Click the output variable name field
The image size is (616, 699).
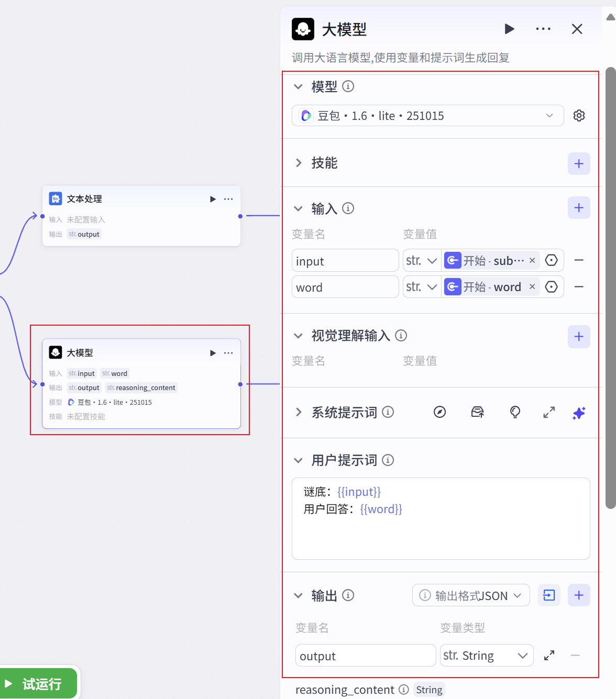coord(365,656)
